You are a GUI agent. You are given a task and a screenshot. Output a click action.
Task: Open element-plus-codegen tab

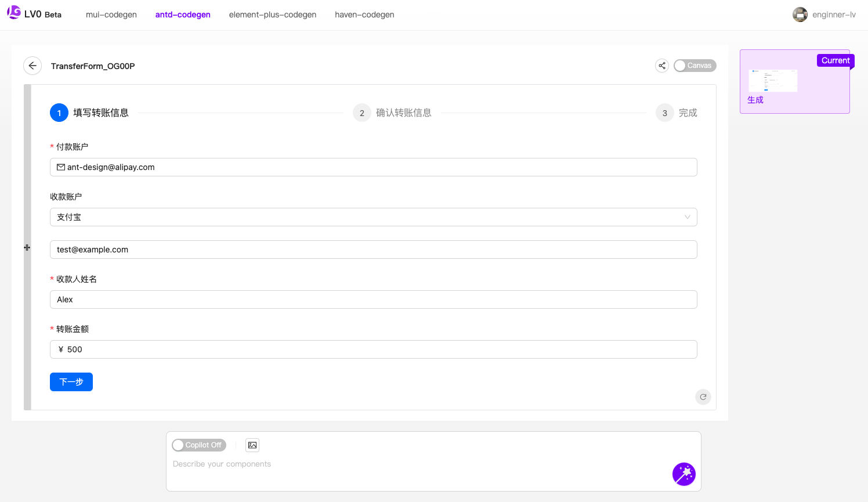point(272,15)
